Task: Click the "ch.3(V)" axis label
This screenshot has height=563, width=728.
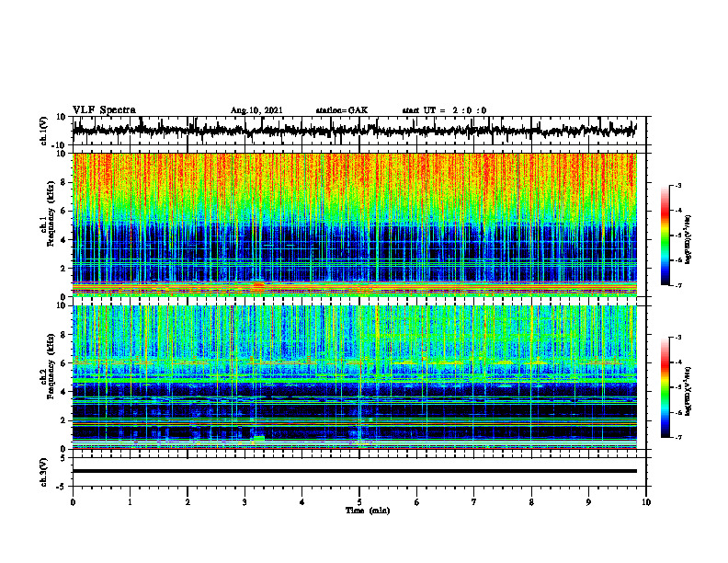Action: 43,472
